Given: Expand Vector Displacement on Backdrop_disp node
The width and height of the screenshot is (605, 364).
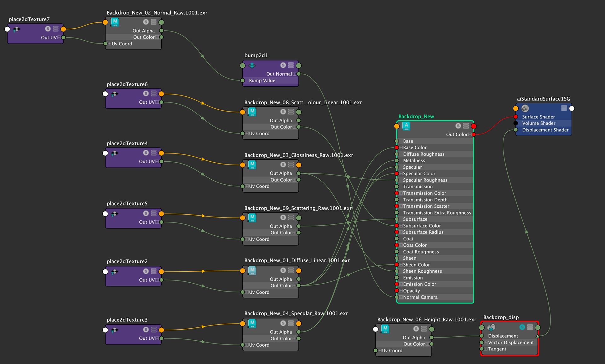Looking at the screenshot, I should pos(486,343).
